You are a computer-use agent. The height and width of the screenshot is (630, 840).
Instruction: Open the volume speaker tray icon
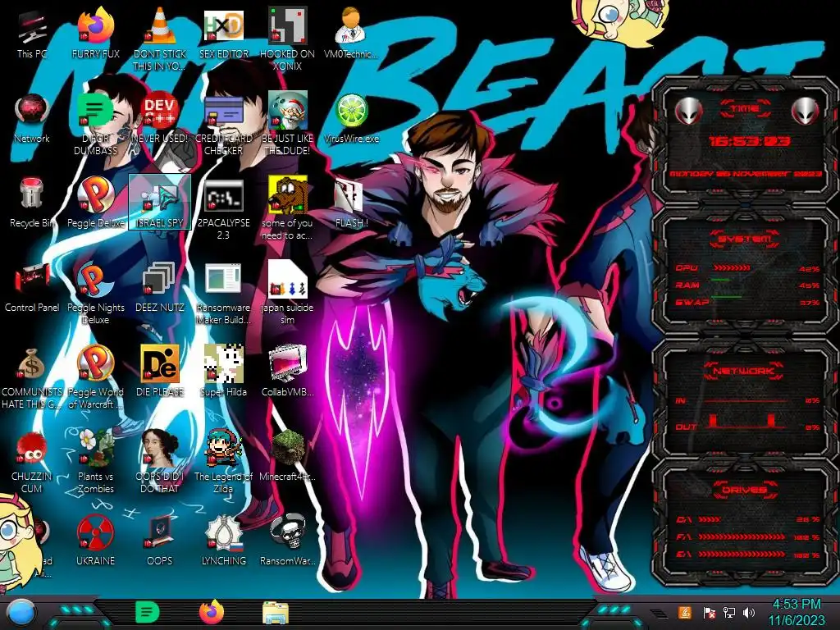pyautogui.click(x=749, y=612)
